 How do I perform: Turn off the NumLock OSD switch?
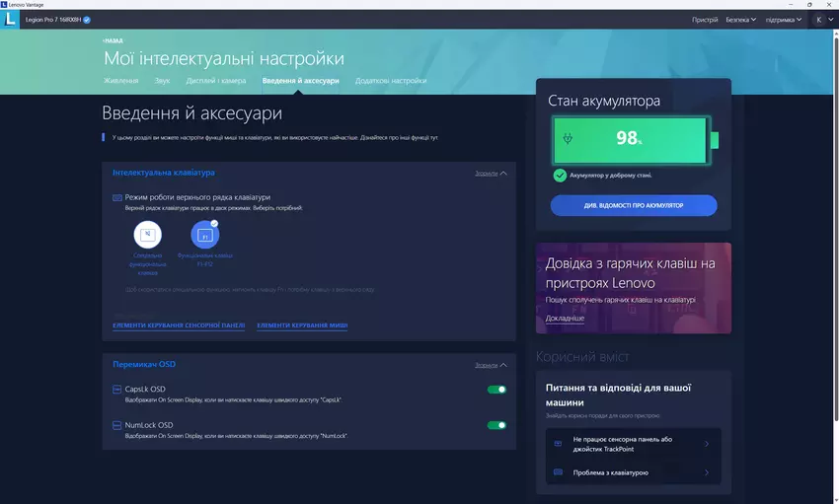pyautogui.click(x=496, y=426)
